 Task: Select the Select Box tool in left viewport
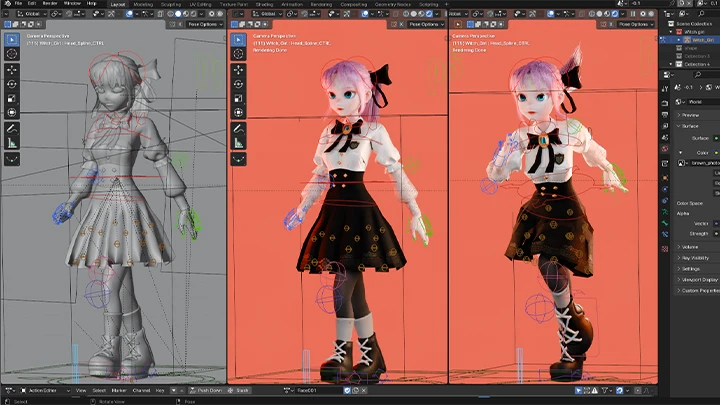[x=12, y=39]
